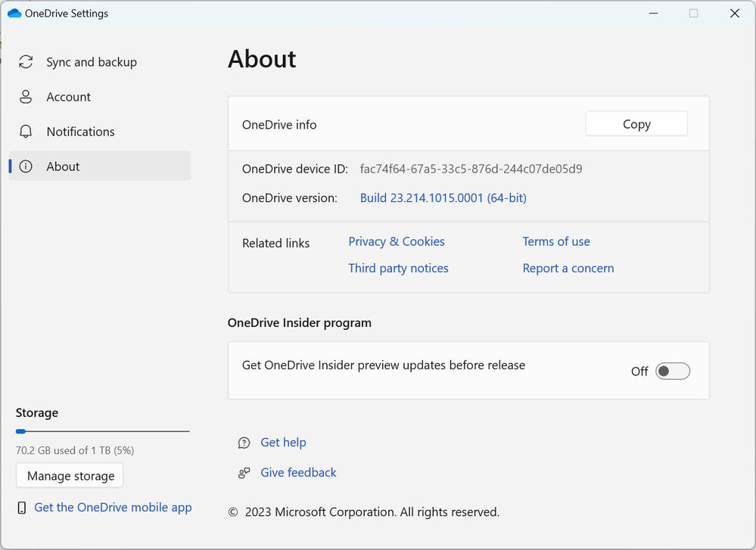The image size is (756, 550).
Task: Click the Give feedback link
Action: (298, 472)
